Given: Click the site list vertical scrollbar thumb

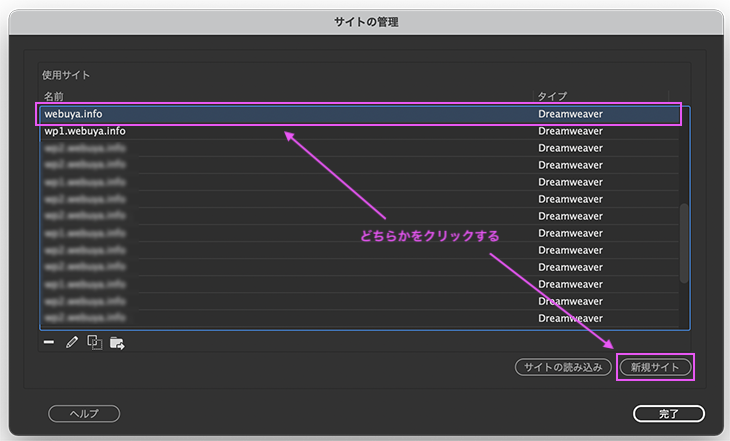Looking at the screenshot, I should click(x=684, y=243).
